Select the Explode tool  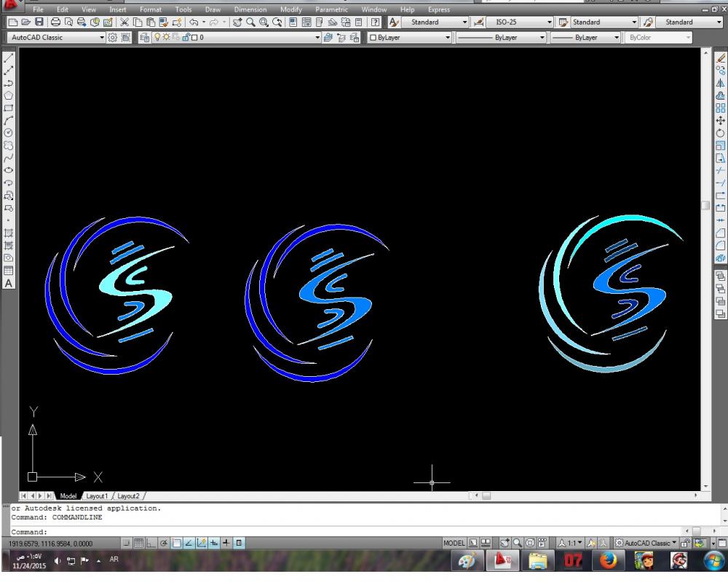(720, 258)
